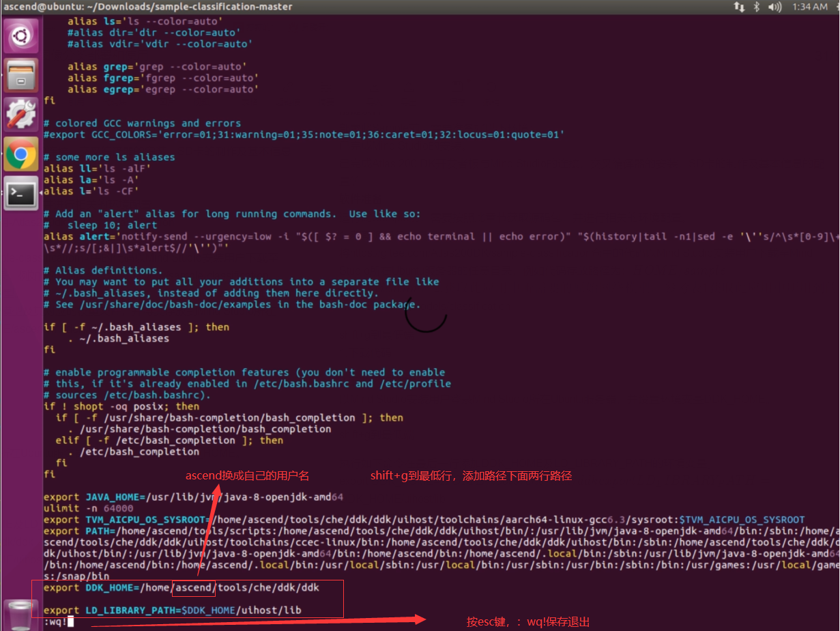Open the Trash at the launcher bottom
Viewport: 840px width, 631px height.
point(21,615)
